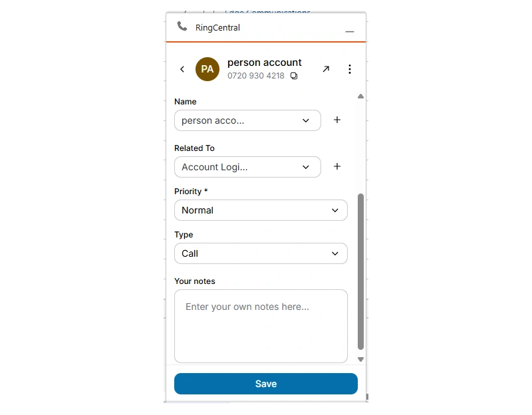Copy the phone number 0720 930 4218
Viewport: 532px width, 415px height.
pos(294,76)
